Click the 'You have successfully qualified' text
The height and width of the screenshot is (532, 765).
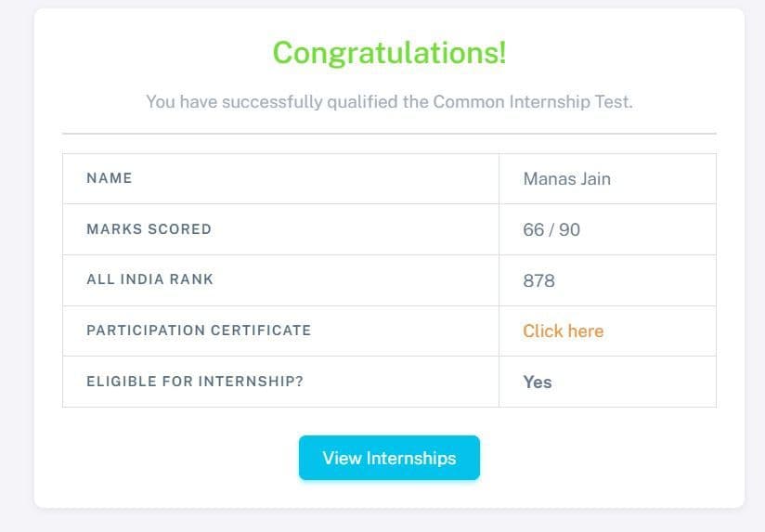pos(272,101)
